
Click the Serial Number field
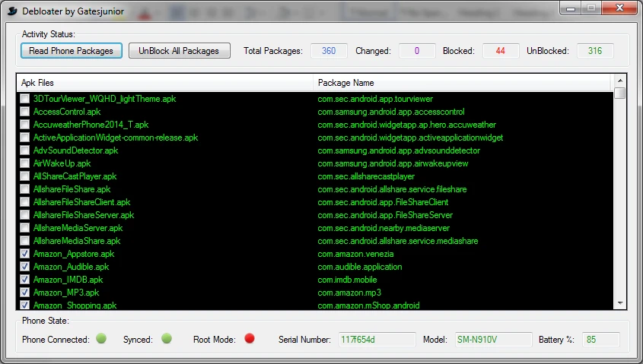tap(377, 339)
